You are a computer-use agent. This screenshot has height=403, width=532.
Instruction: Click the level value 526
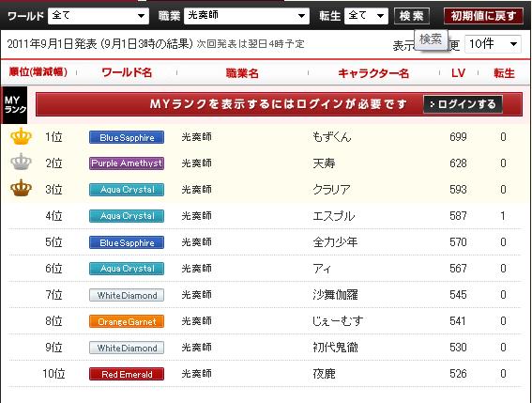click(458, 374)
